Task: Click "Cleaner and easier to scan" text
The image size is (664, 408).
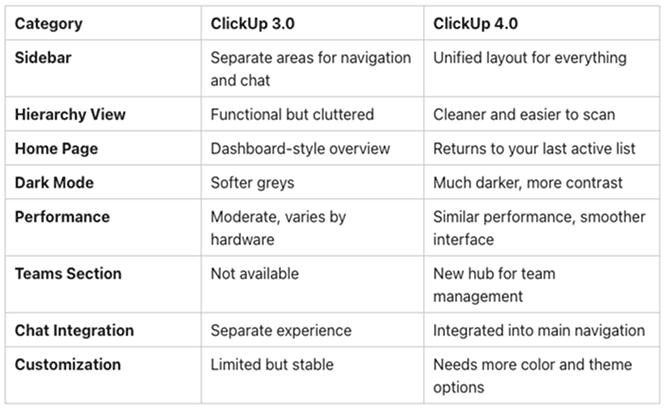Action: pos(526,115)
